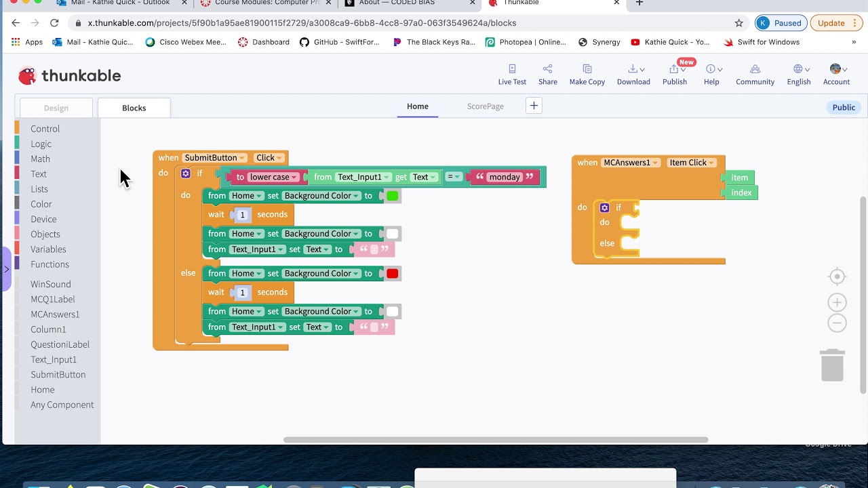This screenshot has height=488, width=868.
Task: Click the if block gear in SubmitButton block
Action: (x=186, y=174)
